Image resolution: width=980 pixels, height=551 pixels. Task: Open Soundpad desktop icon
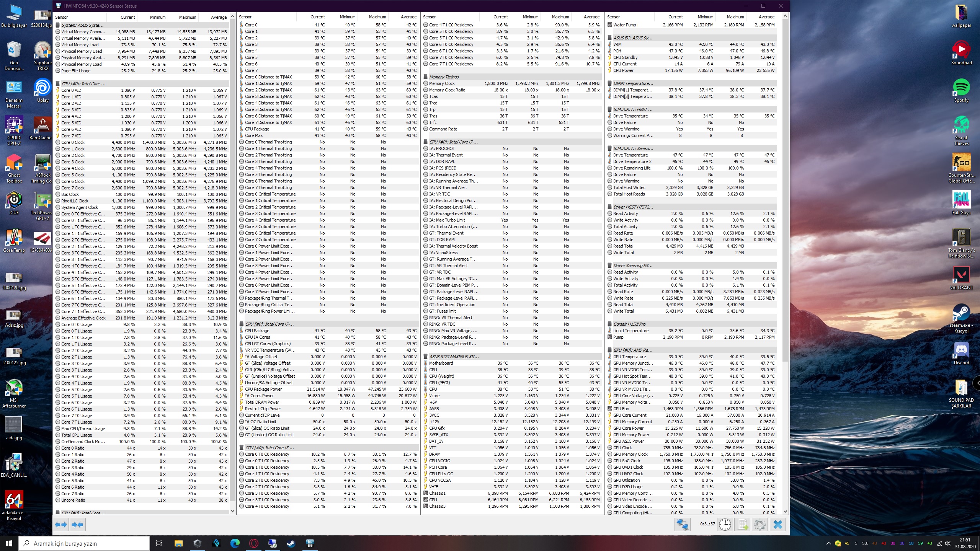(961, 52)
